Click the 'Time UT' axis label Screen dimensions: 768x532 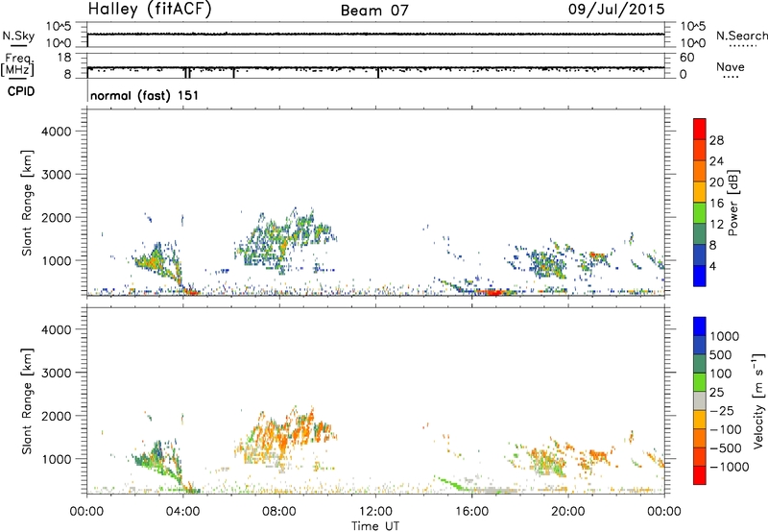point(375,526)
